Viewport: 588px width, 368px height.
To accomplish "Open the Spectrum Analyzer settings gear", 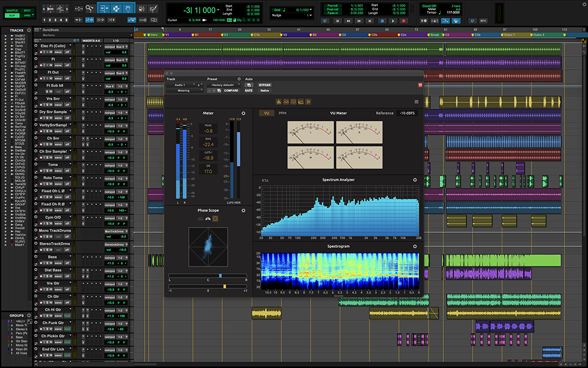I will tap(415, 179).
